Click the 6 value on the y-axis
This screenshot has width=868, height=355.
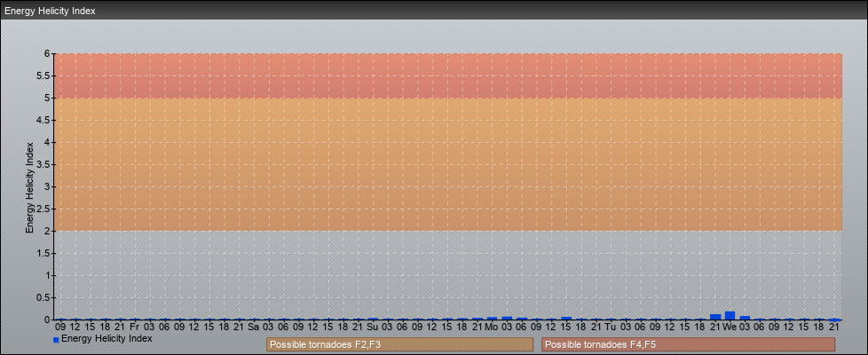[x=47, y=53]
